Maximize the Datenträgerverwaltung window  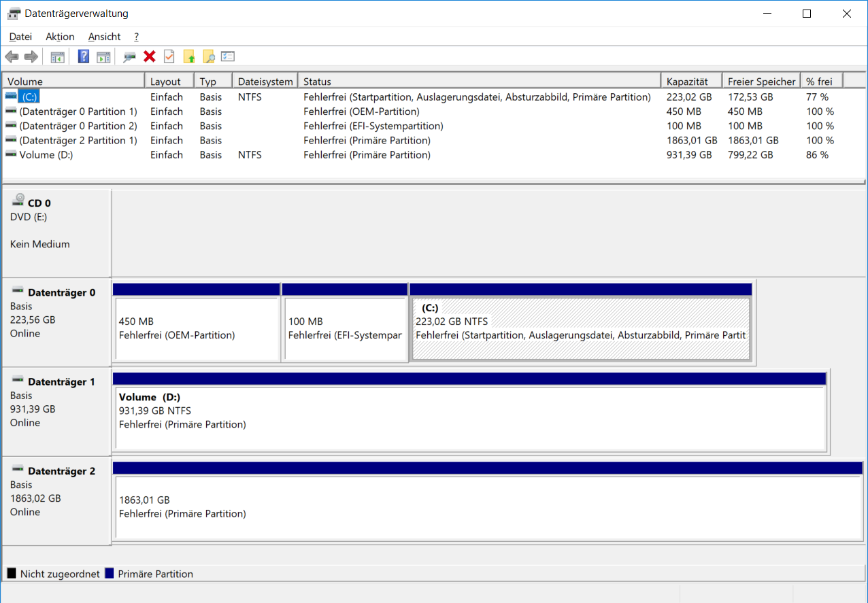click(x=807, y=14)
